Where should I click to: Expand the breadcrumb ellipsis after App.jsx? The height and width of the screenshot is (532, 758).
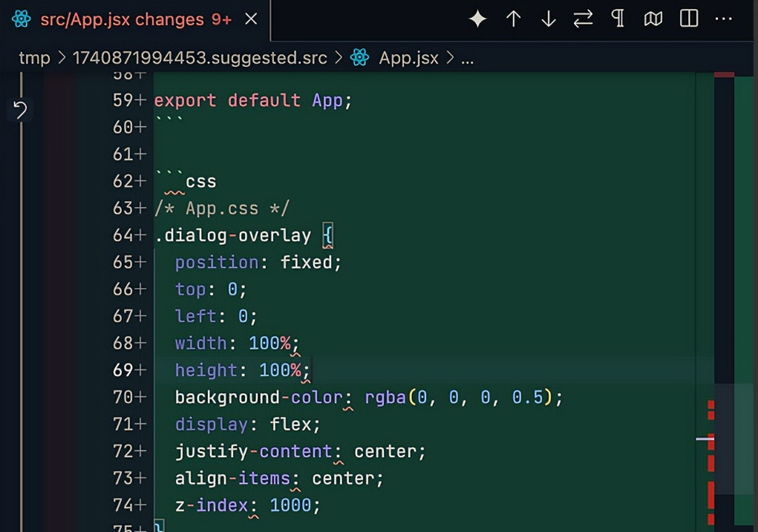467,58
